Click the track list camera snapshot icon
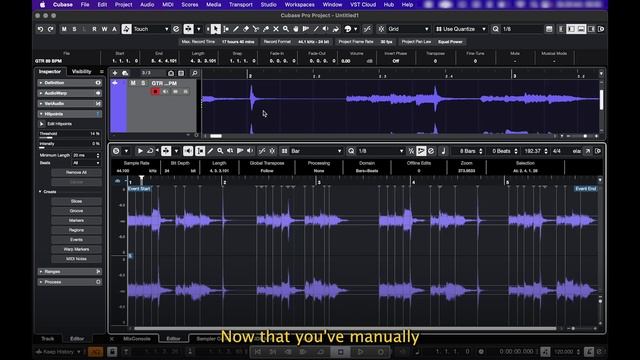This screenshot has height=360, width=640. pos(171,73)
